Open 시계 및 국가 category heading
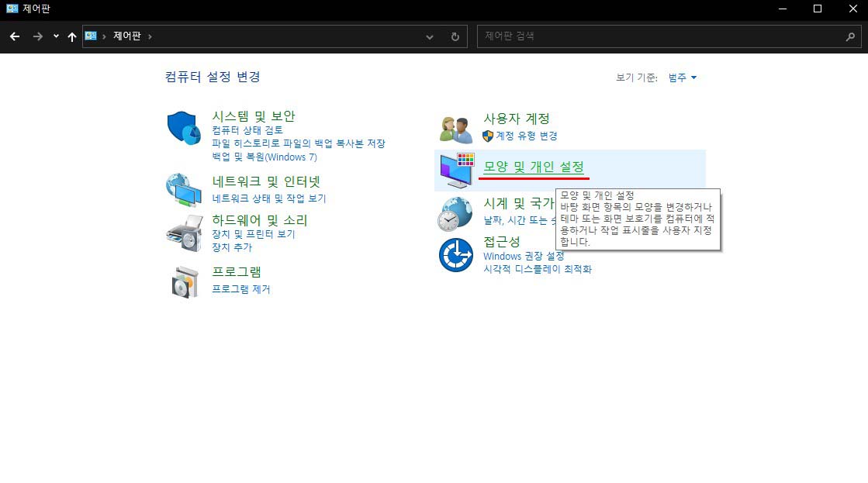Screen dimensions: 868x483 [x=519, y=203]
